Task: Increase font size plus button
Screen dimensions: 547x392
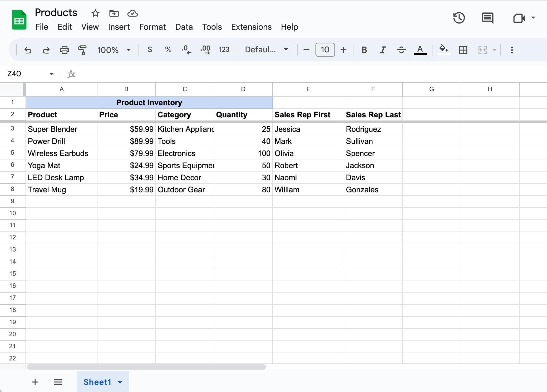Action: coord(343,50)
